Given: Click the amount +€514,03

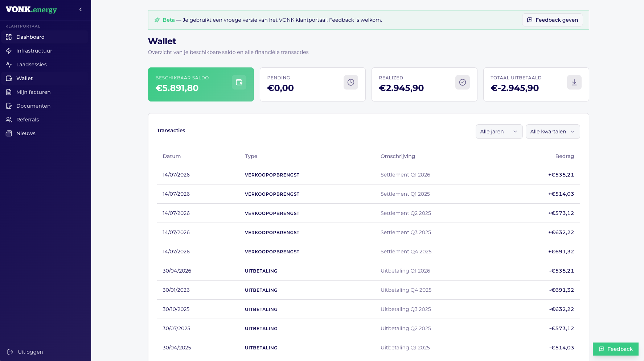Looking at the screenshot, I should click(561, 194).
